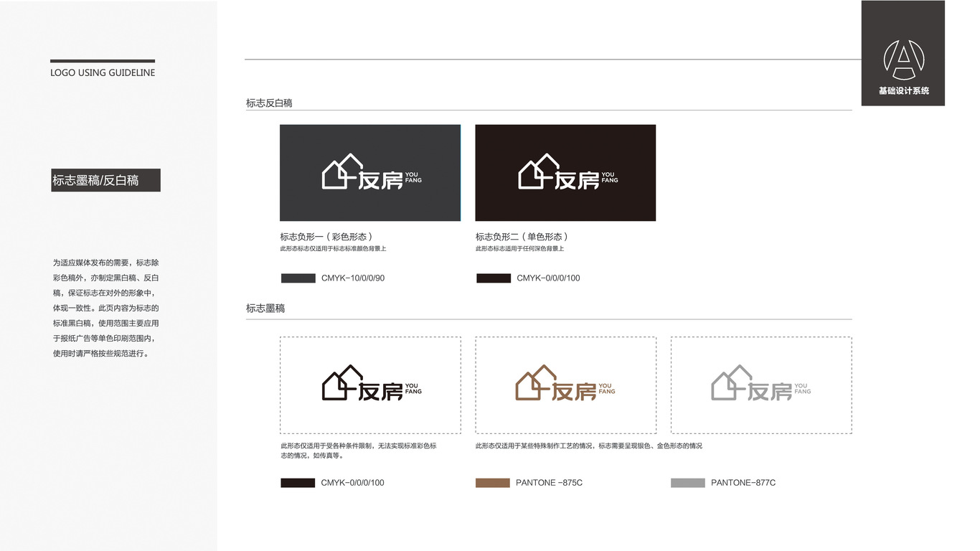Click the CMYK-10/0/0/90 dark gray swatch
The height and width of the screenshot is (551, 980).
pyautogui.click(x=298, y=278)
